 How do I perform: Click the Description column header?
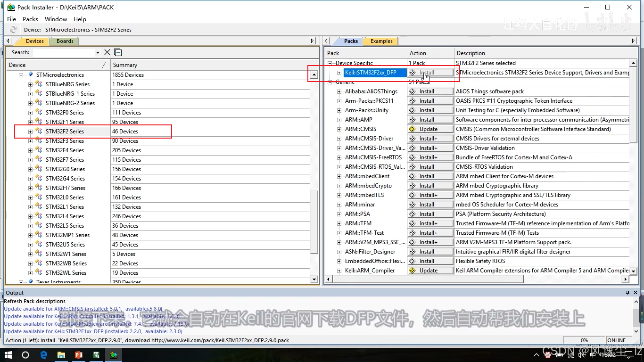click(542, 53)
